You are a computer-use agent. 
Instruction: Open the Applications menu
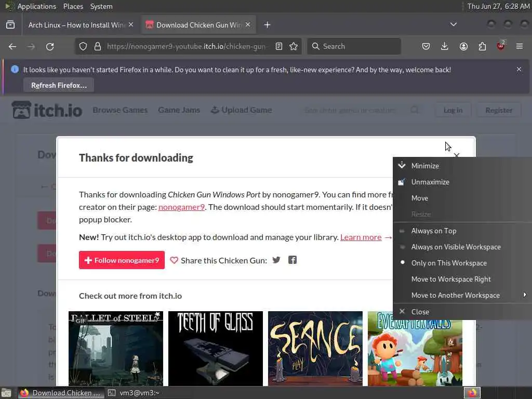[x=37, y=6]
